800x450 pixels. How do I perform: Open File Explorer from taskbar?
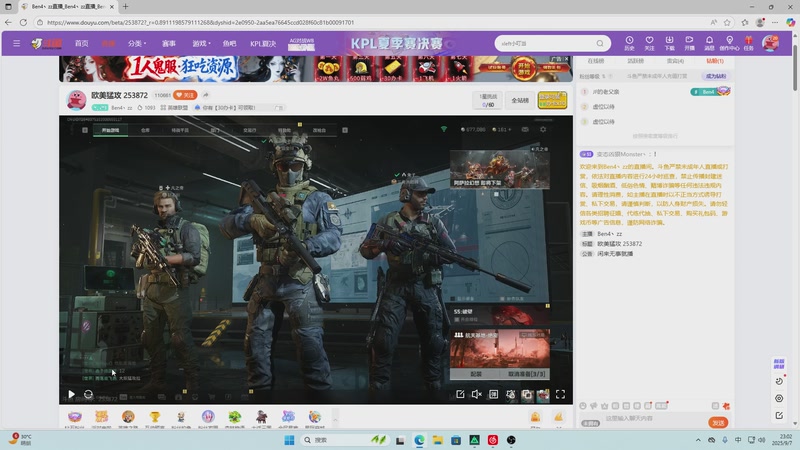coord(438,440)
